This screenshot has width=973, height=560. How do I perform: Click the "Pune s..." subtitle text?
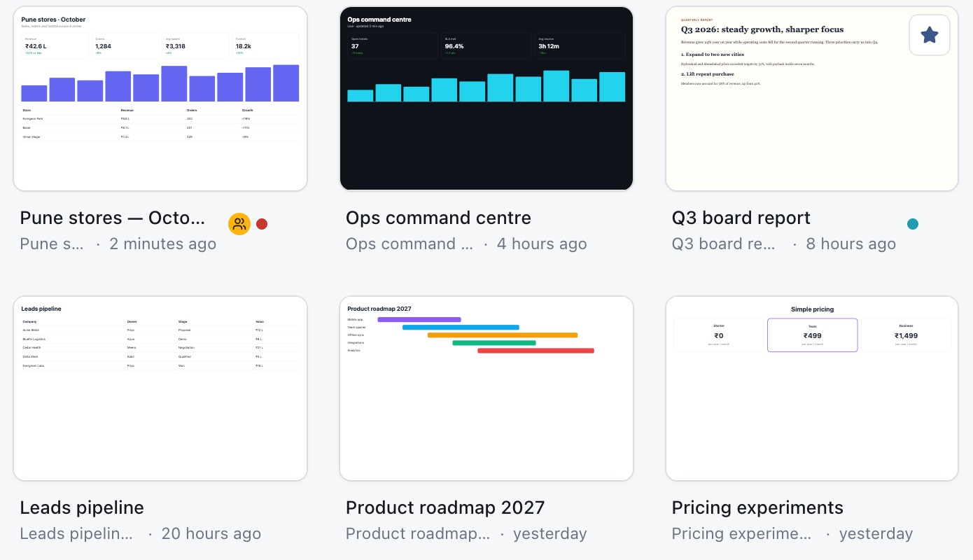click(x=52, y=244)
